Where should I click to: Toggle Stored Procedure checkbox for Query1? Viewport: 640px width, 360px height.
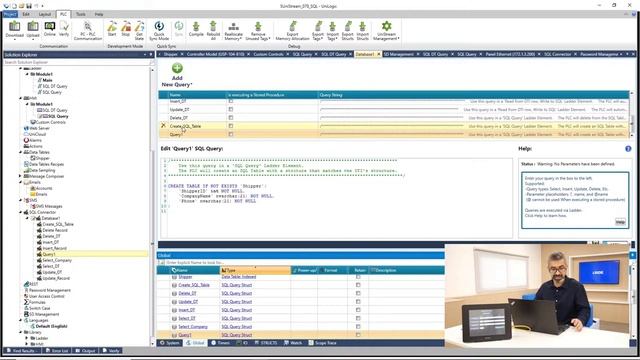[x=231, y=134]
